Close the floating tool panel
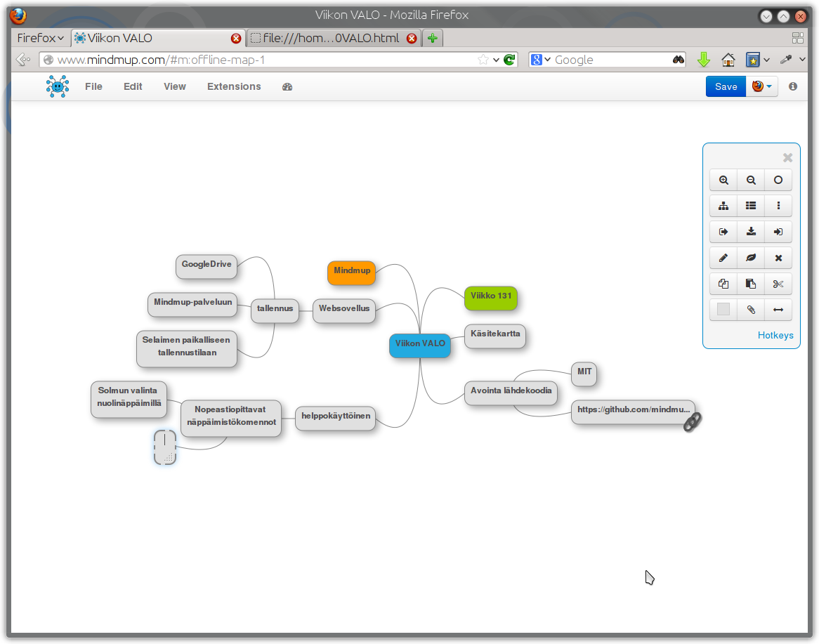Viewport: 819px width, 644px height. pos(787,158)
